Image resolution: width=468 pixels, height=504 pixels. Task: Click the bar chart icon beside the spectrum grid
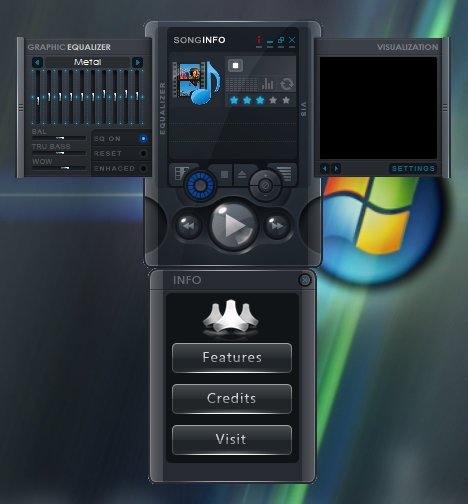(267, 84)
